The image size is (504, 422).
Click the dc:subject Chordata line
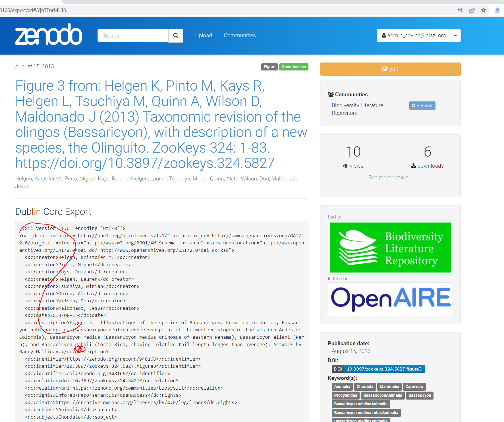coord(71,417)
